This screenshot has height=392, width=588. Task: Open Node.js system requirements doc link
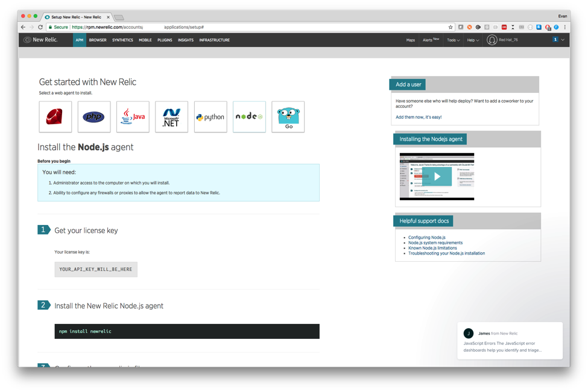(x=435, y=243)
